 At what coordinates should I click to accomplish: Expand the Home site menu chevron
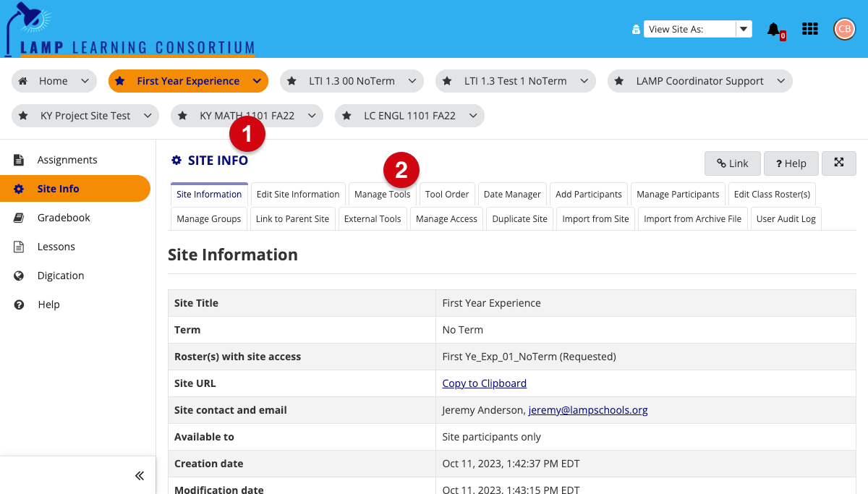pos(85,81)
